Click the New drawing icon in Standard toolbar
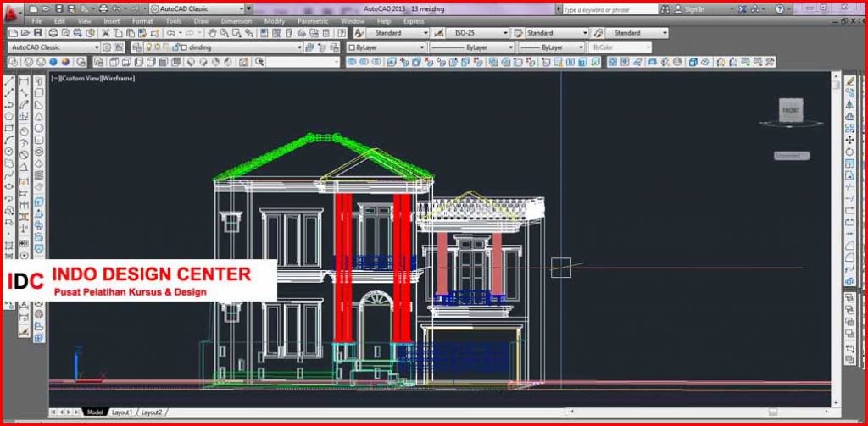The width and height of the screenshot is (868, 426). [x=14, y=33]
